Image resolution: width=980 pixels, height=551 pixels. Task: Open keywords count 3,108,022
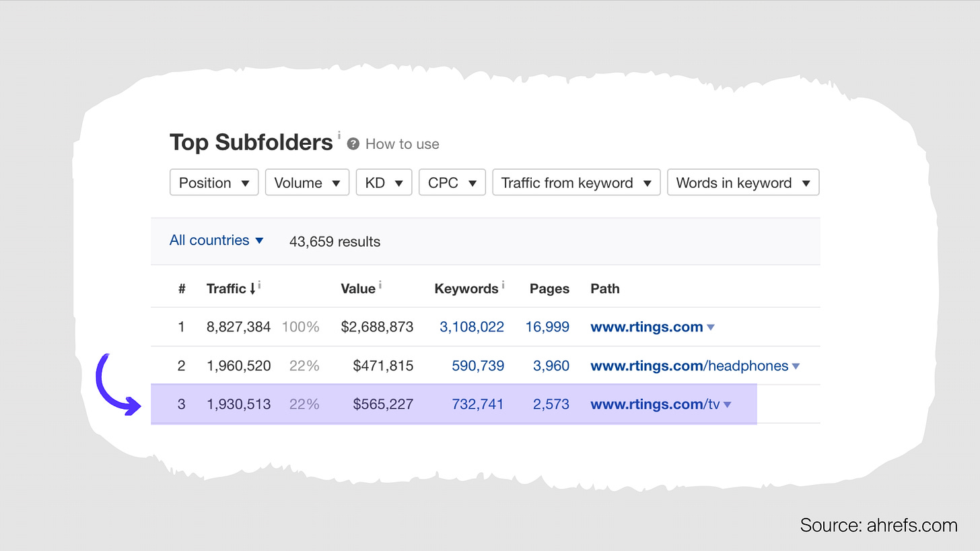pos(472,327)
